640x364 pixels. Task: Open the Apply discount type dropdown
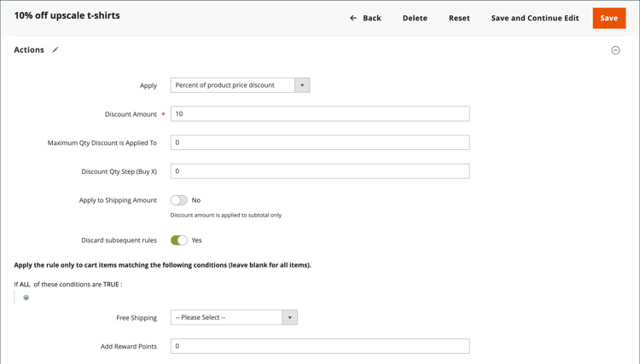240,85
